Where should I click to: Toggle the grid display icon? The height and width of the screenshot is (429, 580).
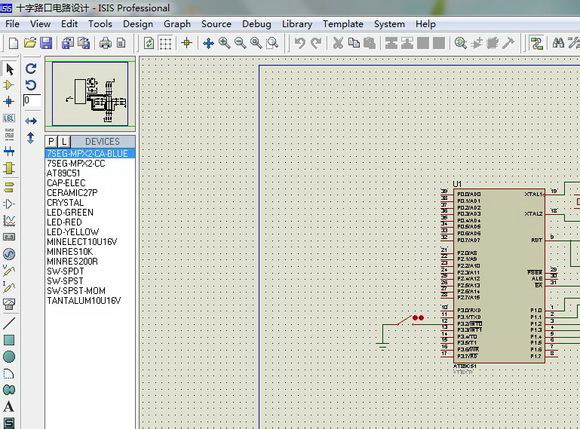[x=165, y=43]
